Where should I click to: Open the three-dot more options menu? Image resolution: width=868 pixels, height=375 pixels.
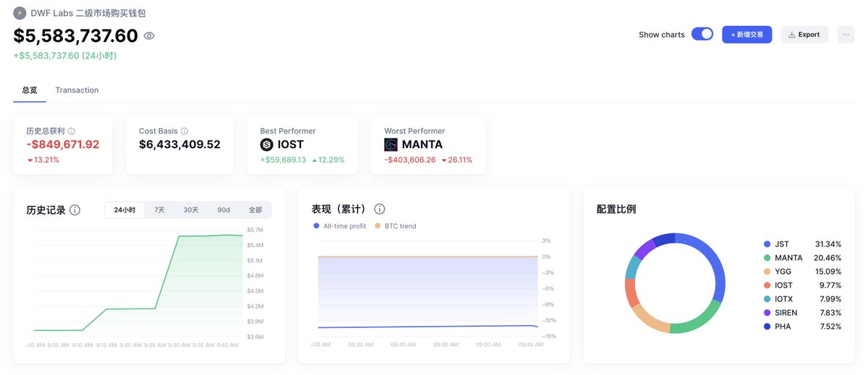[x=846, y=35]
